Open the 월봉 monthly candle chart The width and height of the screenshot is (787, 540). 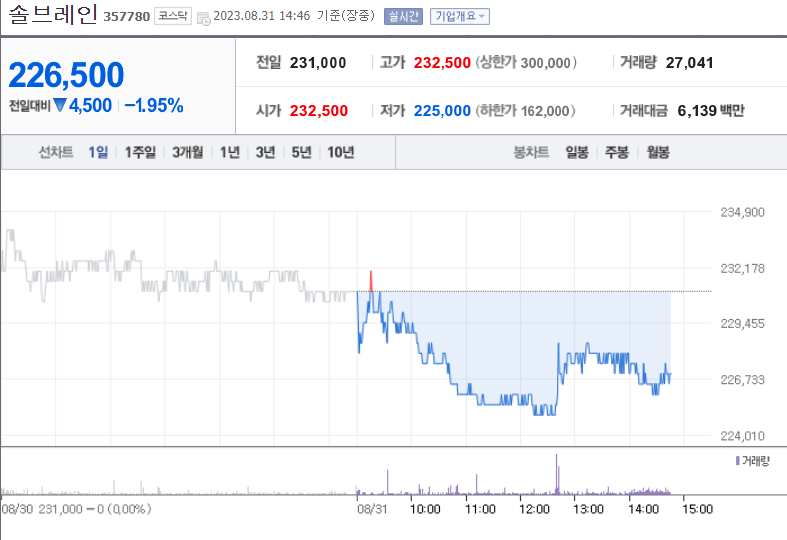658,152
